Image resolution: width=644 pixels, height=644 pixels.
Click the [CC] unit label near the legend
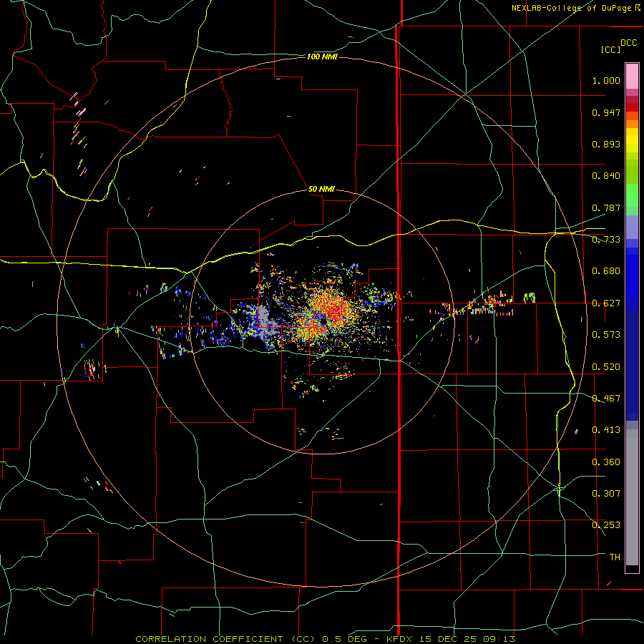click(x=610, y=49)
